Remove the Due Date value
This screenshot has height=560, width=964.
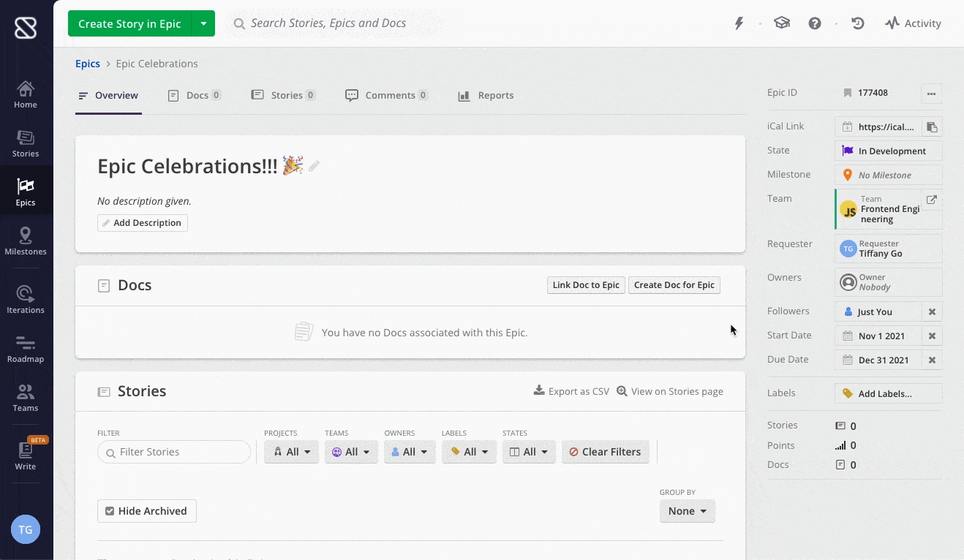(932, 360)
